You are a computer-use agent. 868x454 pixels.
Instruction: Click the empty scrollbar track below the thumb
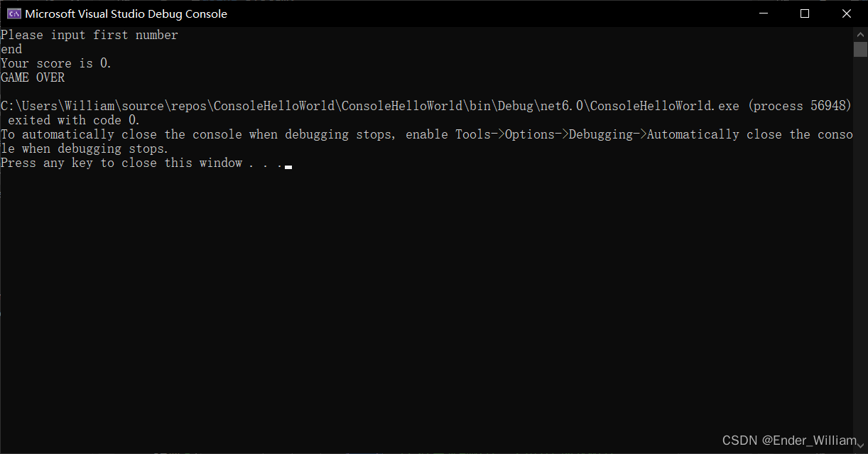(860, 249)
